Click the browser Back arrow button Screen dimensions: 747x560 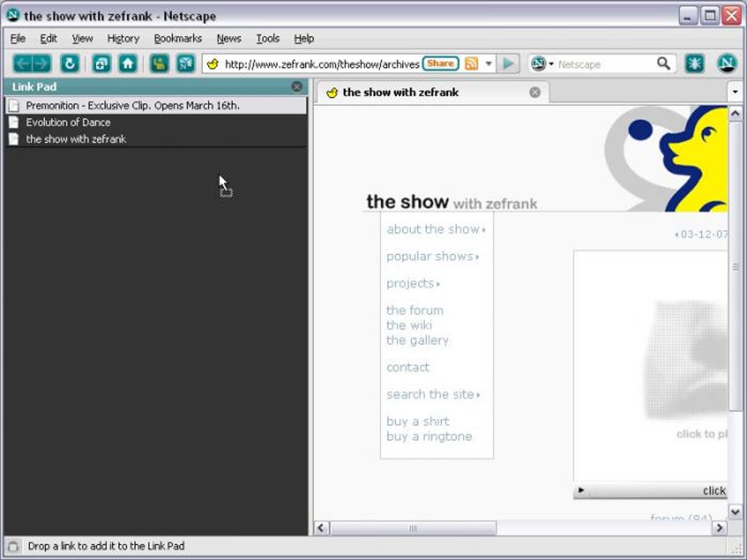click(x=23, y=64)
